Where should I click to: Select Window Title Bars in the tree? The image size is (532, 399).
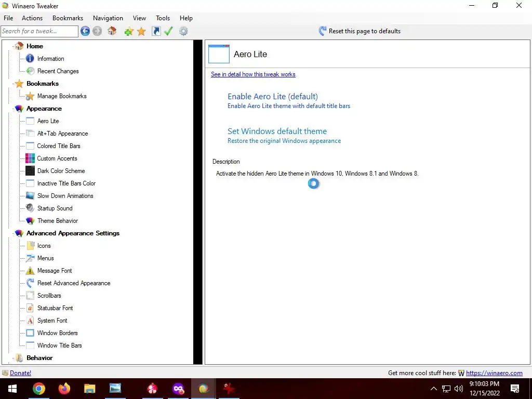[60, 345]
